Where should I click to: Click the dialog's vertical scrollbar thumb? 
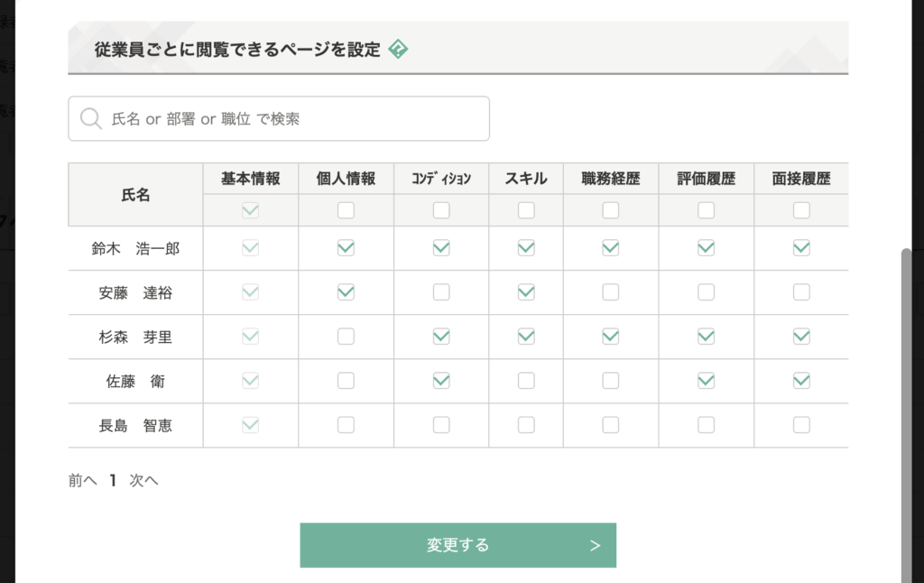(906, 415)
